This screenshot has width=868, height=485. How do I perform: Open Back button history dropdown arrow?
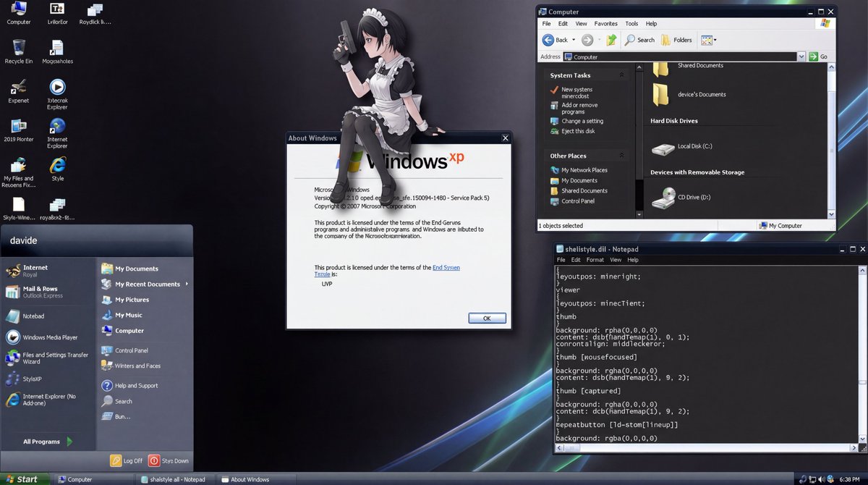574,40
